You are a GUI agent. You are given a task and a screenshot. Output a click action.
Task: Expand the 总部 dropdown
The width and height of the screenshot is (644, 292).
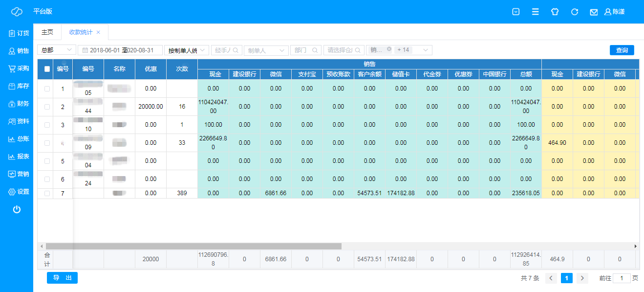point(56,50)
